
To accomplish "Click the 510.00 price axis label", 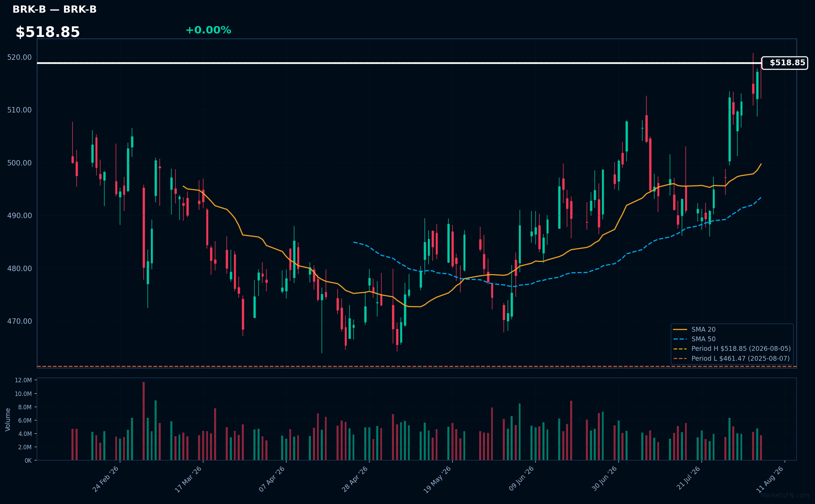I will coord(19,110).
